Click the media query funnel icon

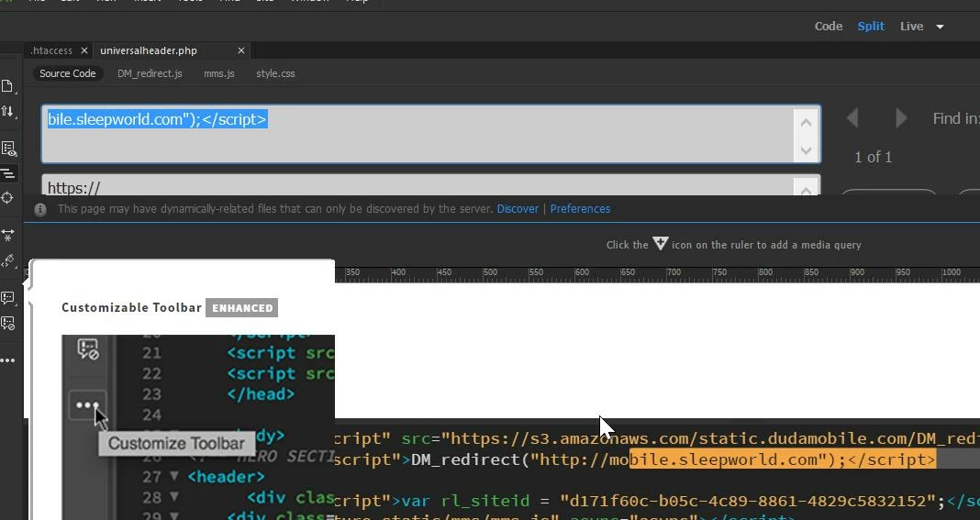click(661, 244)
